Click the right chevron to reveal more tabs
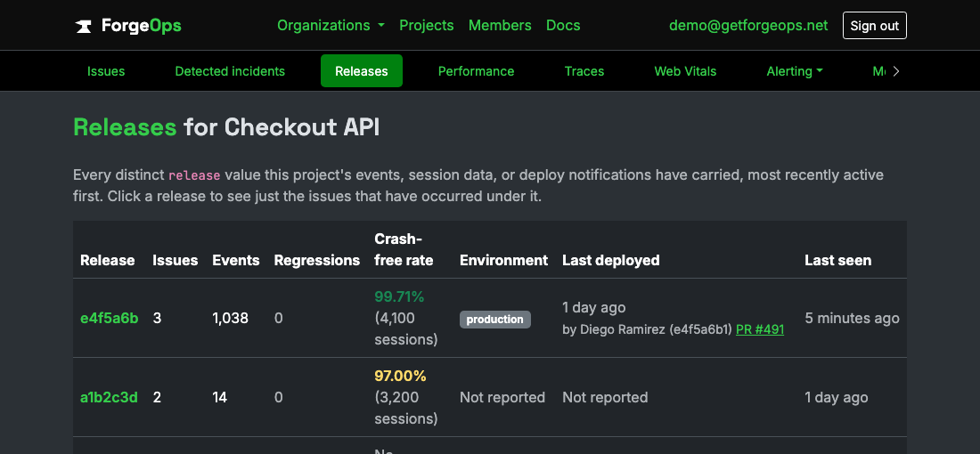The image size is (980, 454). (896, 71)
